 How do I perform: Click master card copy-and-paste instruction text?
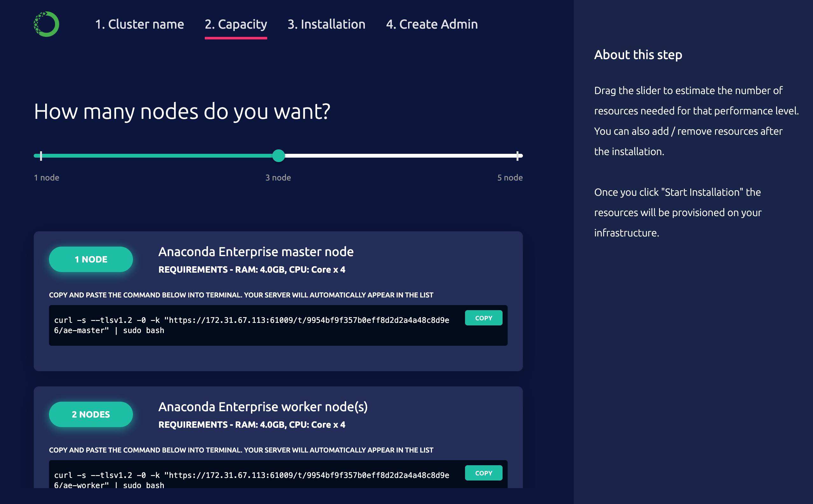pyautogui.click(x=241, y=295)
